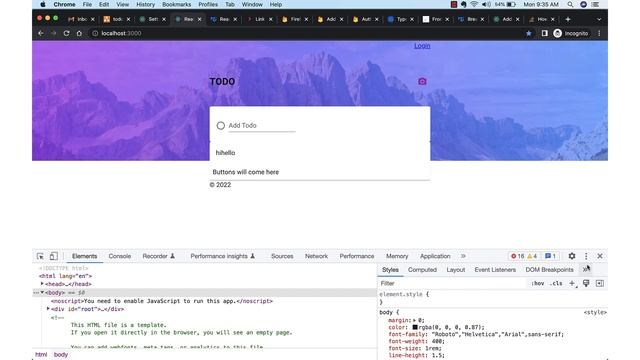Click the volume icon in menu bar
640x360 pixels.
click(x=486, y=4)
